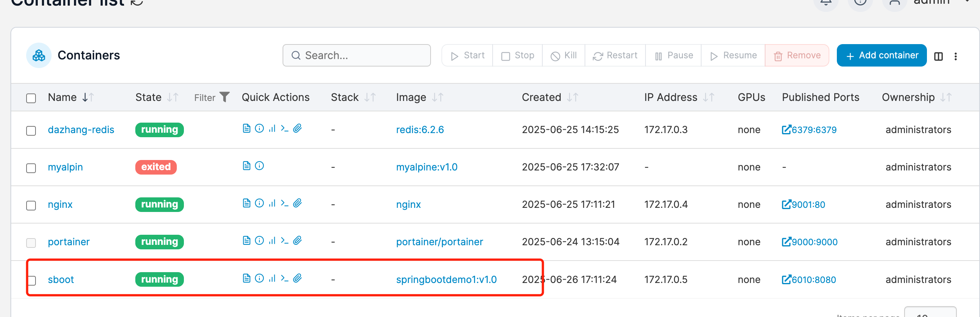Image resolution: width=980 pixels, height=317 pixels.
Task: Open sboot container inspect icon
Action: (259, 278)
